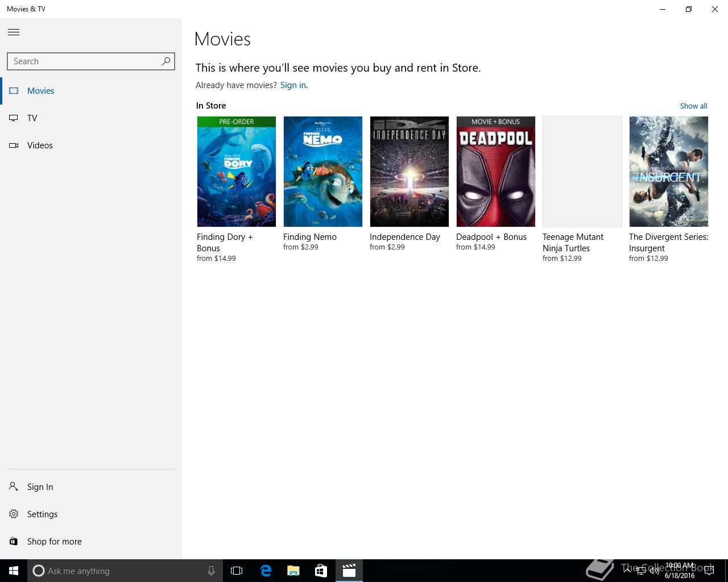Open the Insurgent poster thumbnail
728x582 pixels.
pyautogui.click(x=669, y=172)
